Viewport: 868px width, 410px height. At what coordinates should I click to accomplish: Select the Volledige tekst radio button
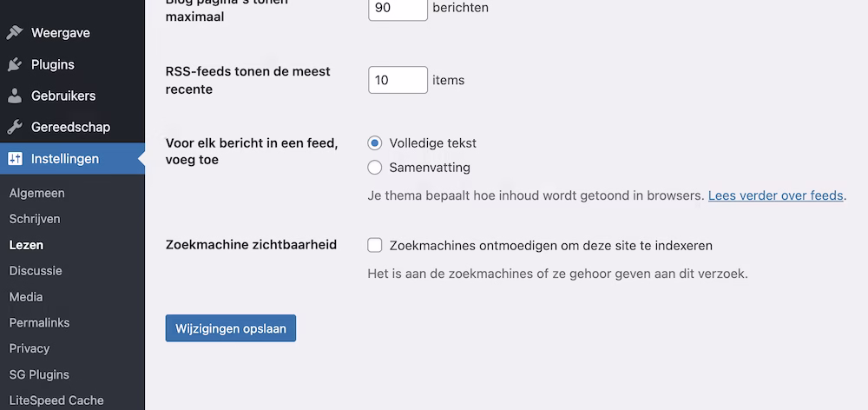pyautogui.click(x=375, y=143)
